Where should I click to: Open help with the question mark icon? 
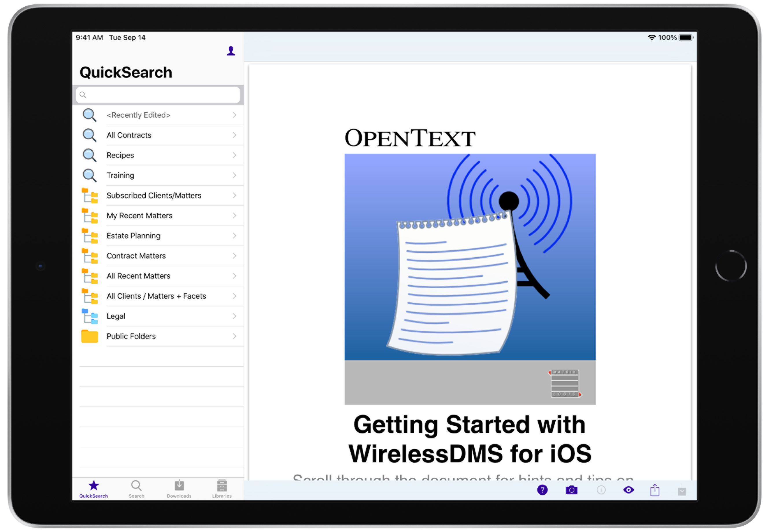[x=543, y=490]
